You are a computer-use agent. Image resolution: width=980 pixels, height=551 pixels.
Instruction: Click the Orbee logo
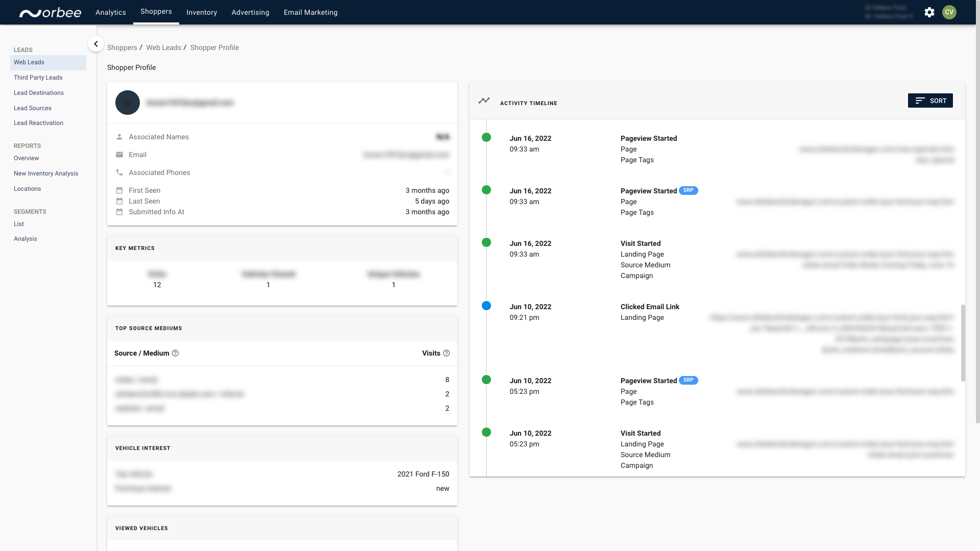tap(50, 13)
